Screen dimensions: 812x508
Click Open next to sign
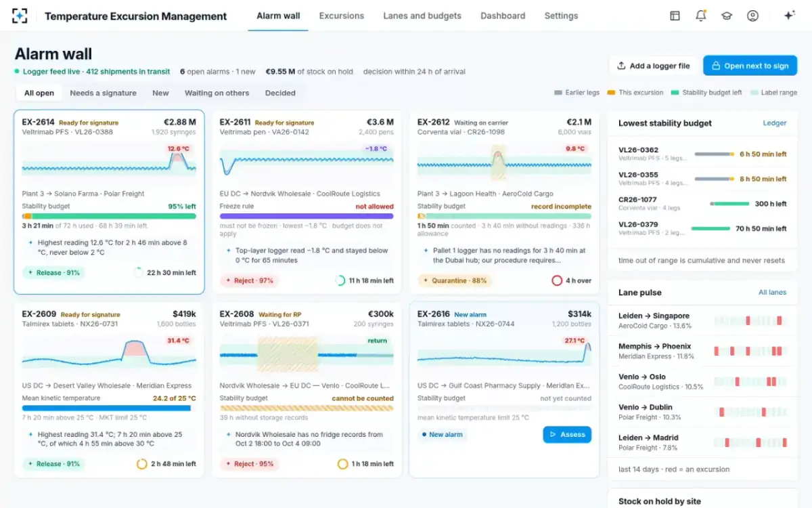(x=750, y=66)
